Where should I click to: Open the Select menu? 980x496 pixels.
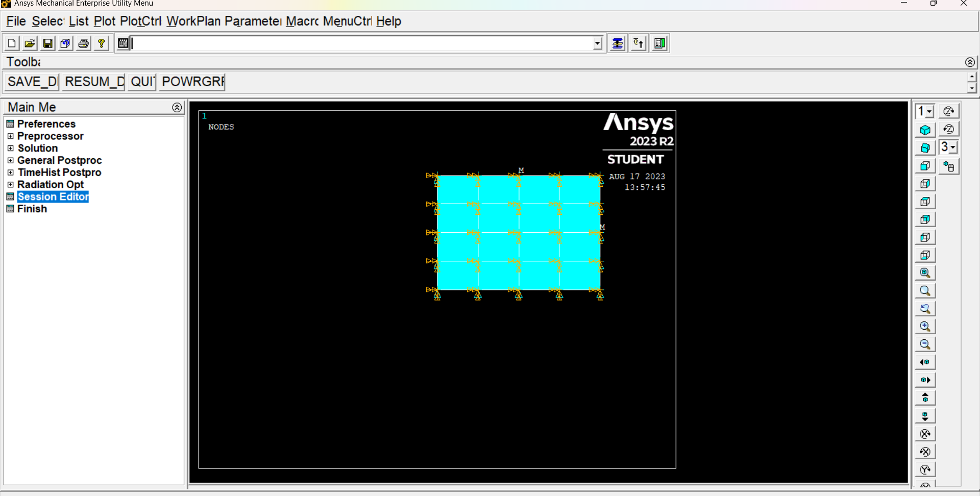47,21
